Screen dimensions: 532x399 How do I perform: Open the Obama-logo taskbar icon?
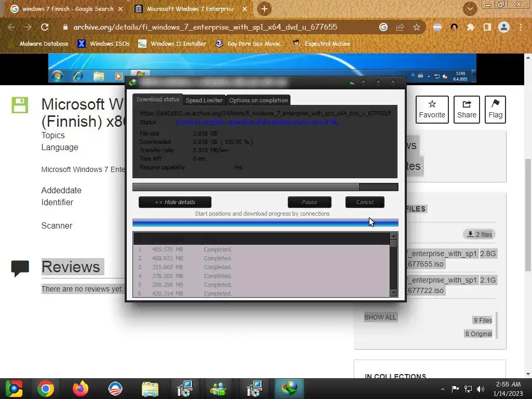point(115,389)
